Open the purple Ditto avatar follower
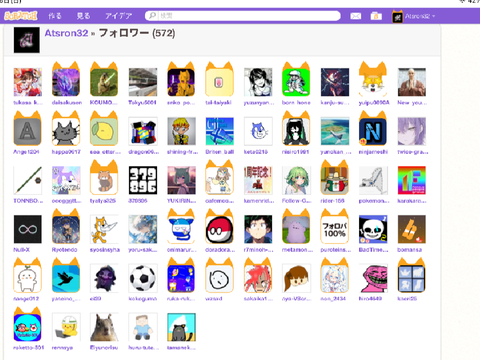 (296, 229)
